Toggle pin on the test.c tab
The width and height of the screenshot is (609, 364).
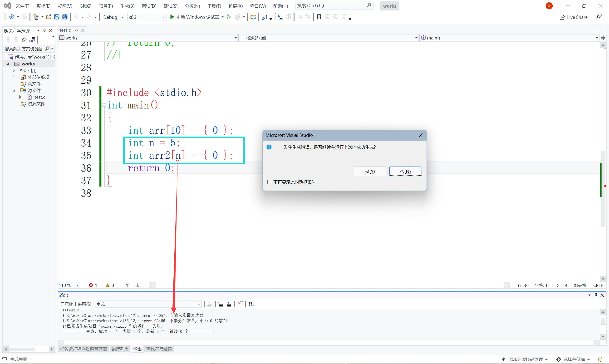click(76, 30)
